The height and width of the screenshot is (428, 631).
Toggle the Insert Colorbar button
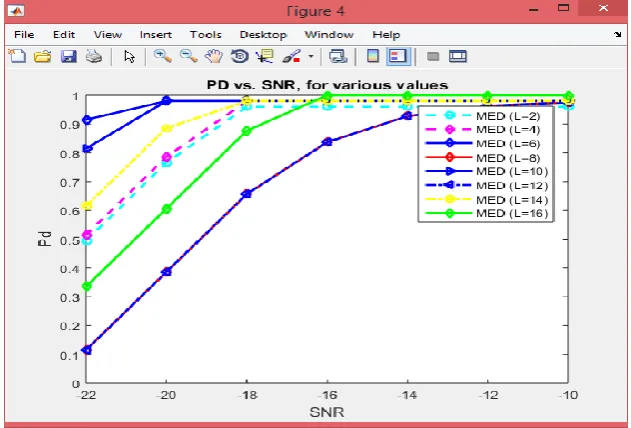pos(373,56)
